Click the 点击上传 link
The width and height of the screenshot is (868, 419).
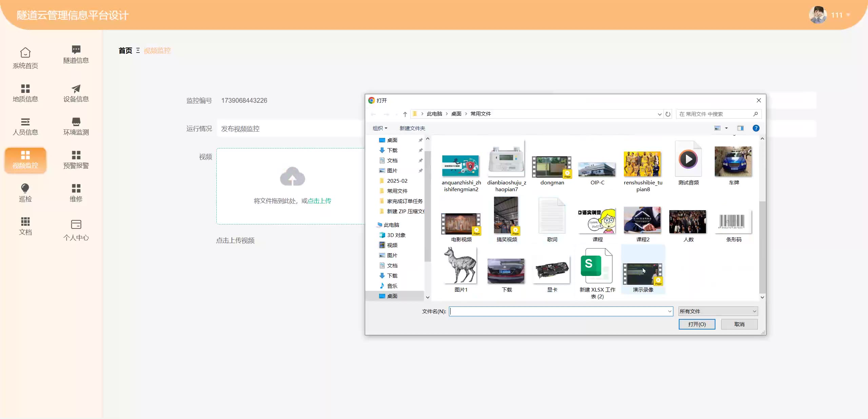319,201
